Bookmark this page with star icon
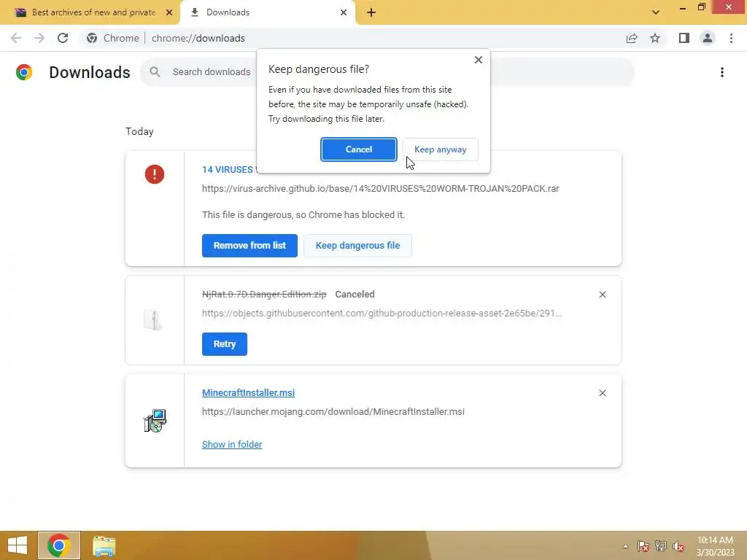The height and width of the screenshot is (560, 747). pyautogui.click(x=655, y=38)
